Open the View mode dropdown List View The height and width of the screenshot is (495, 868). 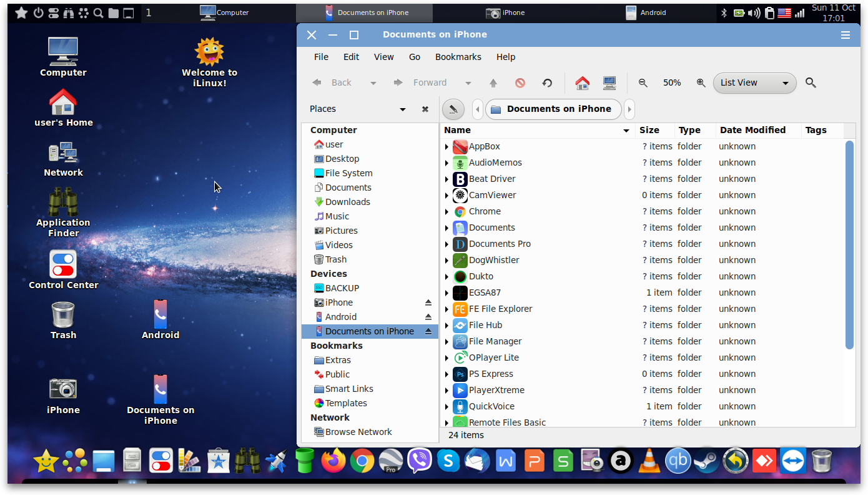[x=754, y=82]
